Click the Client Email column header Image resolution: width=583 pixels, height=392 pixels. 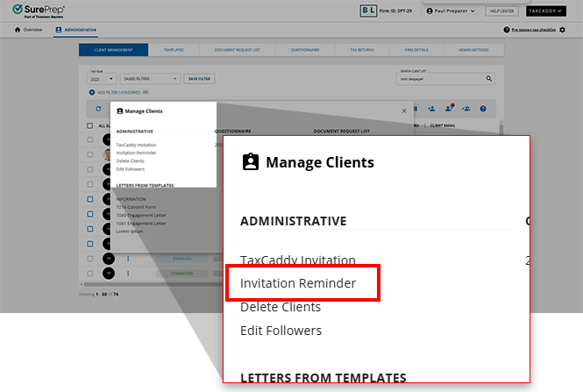pos(443,125)
